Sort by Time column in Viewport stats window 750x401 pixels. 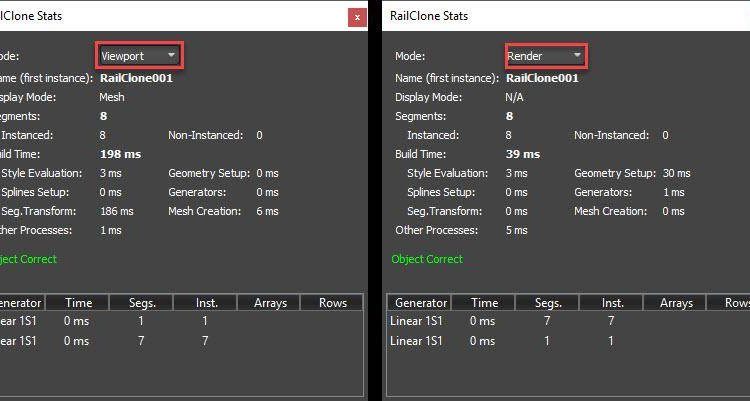[x=78, y=303]
